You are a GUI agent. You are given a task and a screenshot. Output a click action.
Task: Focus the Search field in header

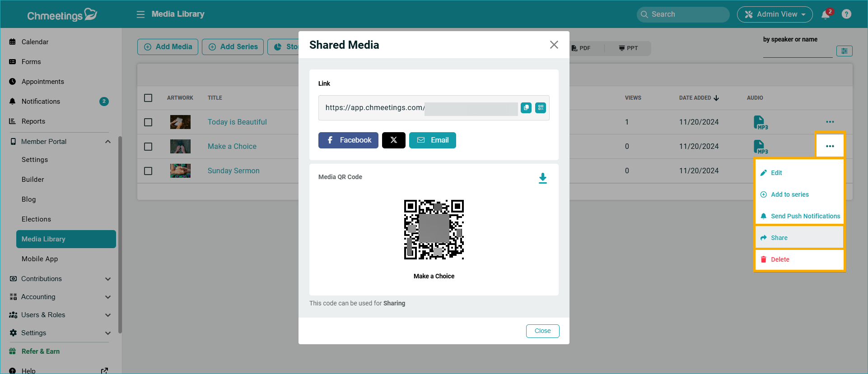click(x=683, y=14)
